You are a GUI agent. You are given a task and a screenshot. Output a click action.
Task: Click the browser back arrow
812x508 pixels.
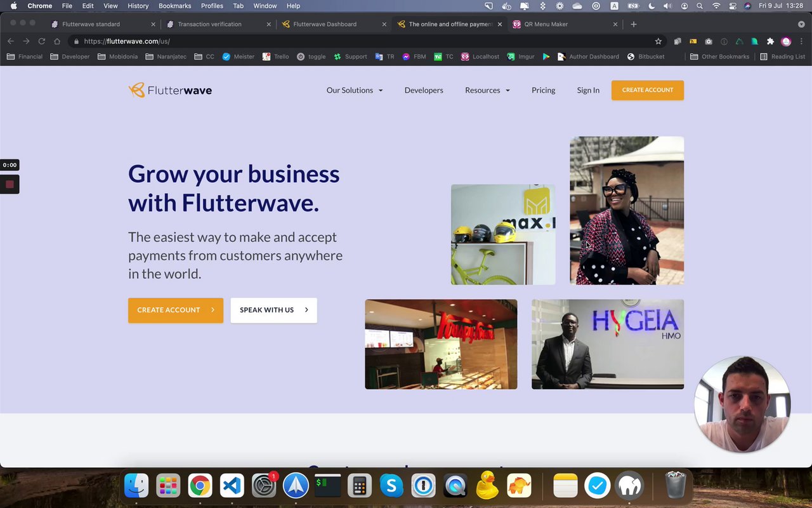coord(11,41)
